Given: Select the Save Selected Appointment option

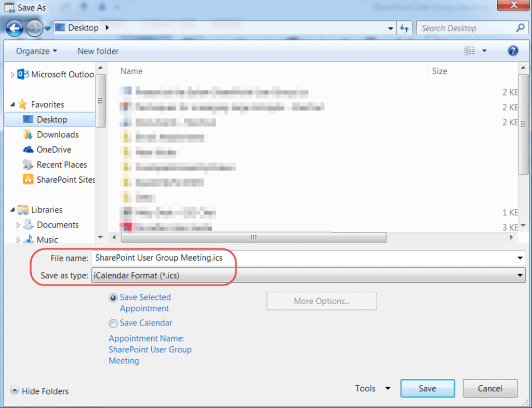Looking at the screenshot, I should point(113,297).
